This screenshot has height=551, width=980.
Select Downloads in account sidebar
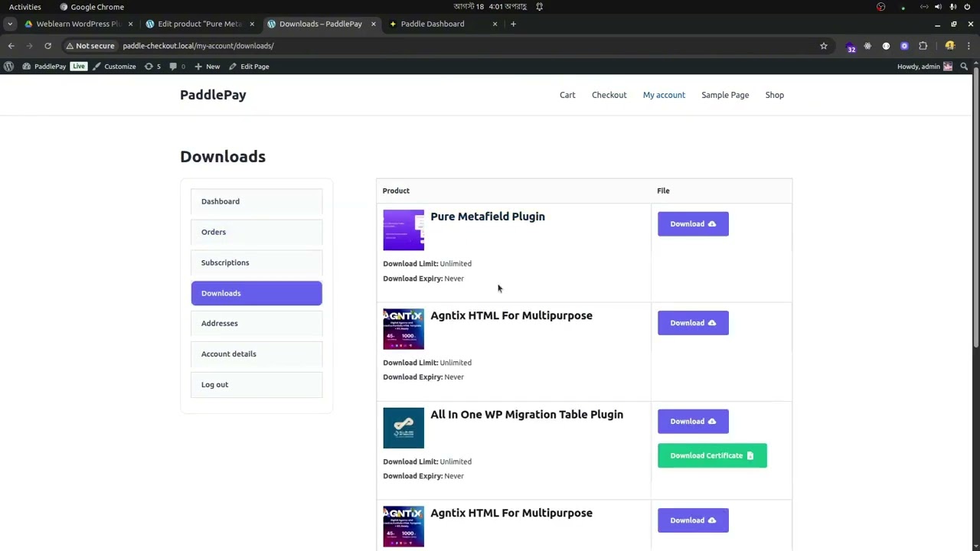(x=256, y=293)
